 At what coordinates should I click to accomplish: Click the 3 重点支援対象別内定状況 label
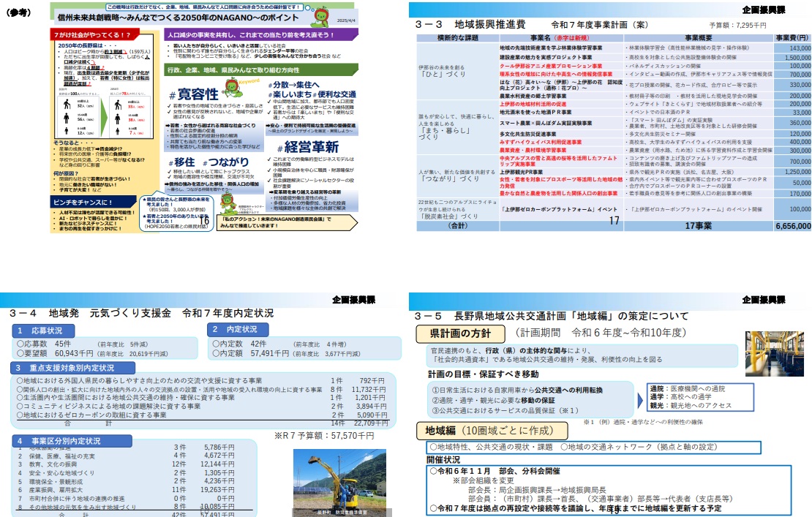(72, 367)
